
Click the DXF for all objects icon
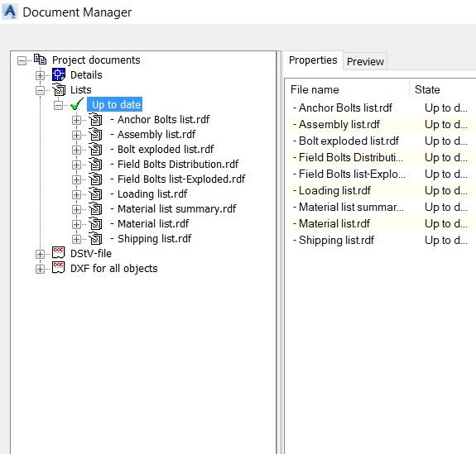pyautogui.click(x=59, y=267)
